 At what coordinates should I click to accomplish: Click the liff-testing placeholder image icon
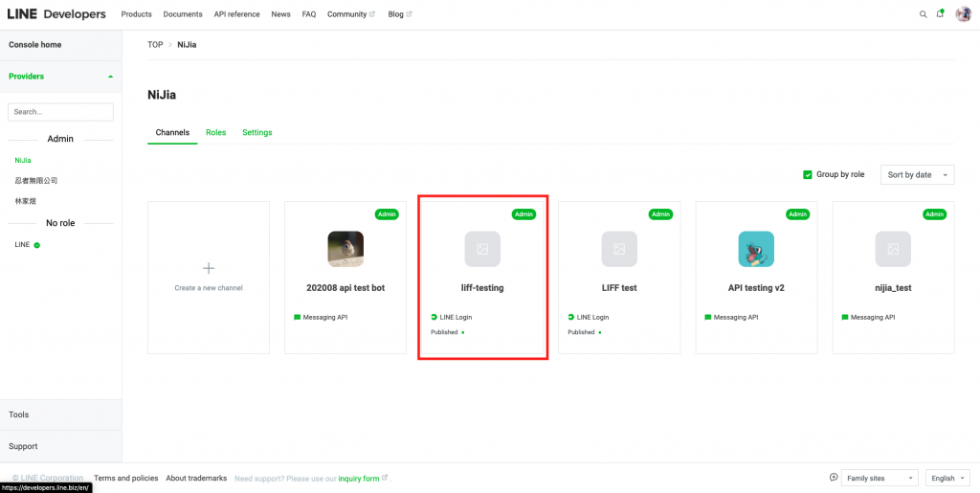click(x=482, y=249)
